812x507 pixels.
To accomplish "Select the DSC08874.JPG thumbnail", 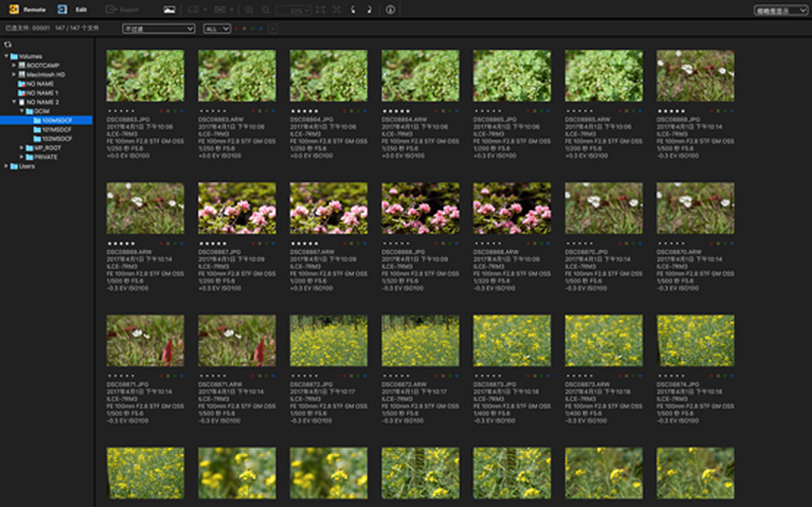I will 695,340.
